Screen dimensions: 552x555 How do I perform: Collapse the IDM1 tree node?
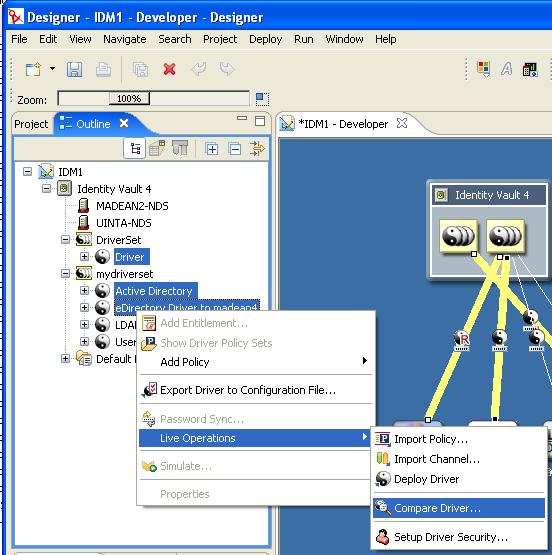click(27, 172)
